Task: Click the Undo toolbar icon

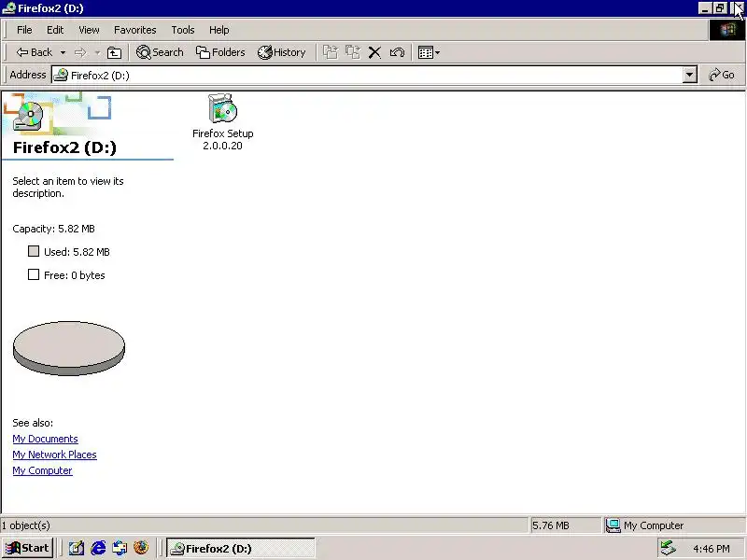Action: tap(397, 52)
